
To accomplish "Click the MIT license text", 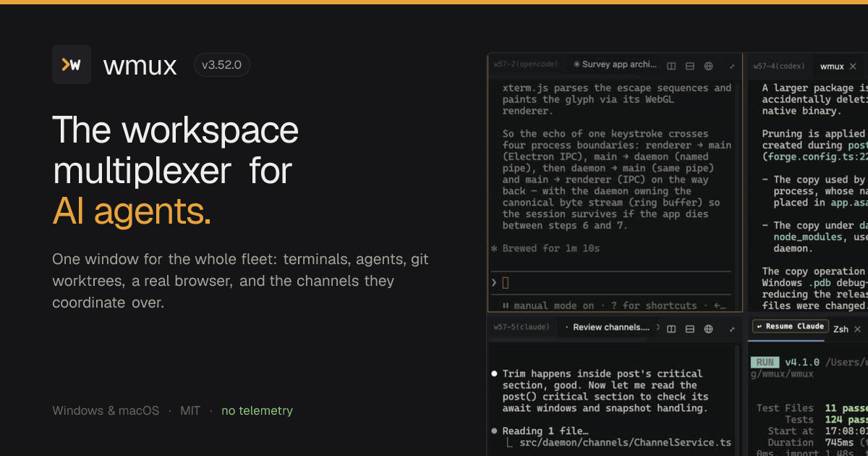I will (x=190, y=410).
